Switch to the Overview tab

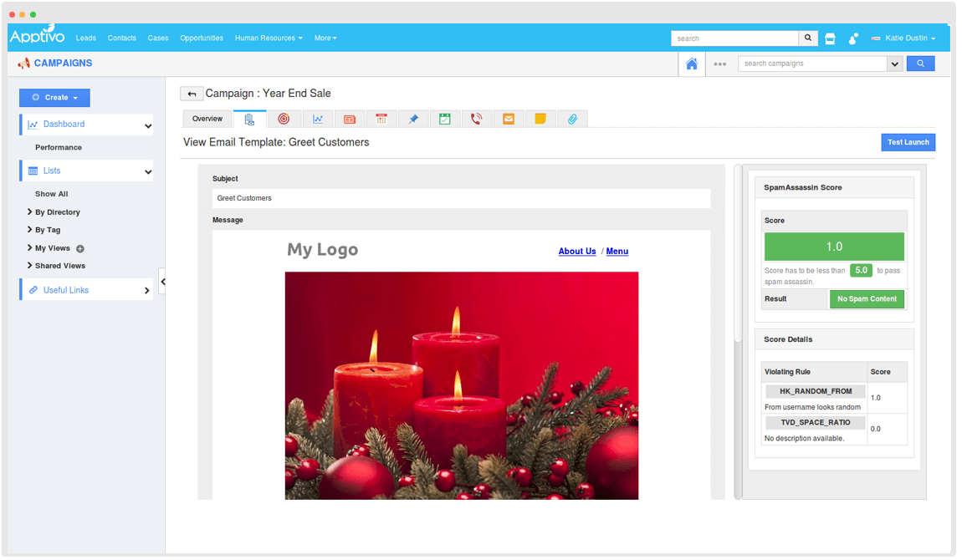click(x=207, y=119)
